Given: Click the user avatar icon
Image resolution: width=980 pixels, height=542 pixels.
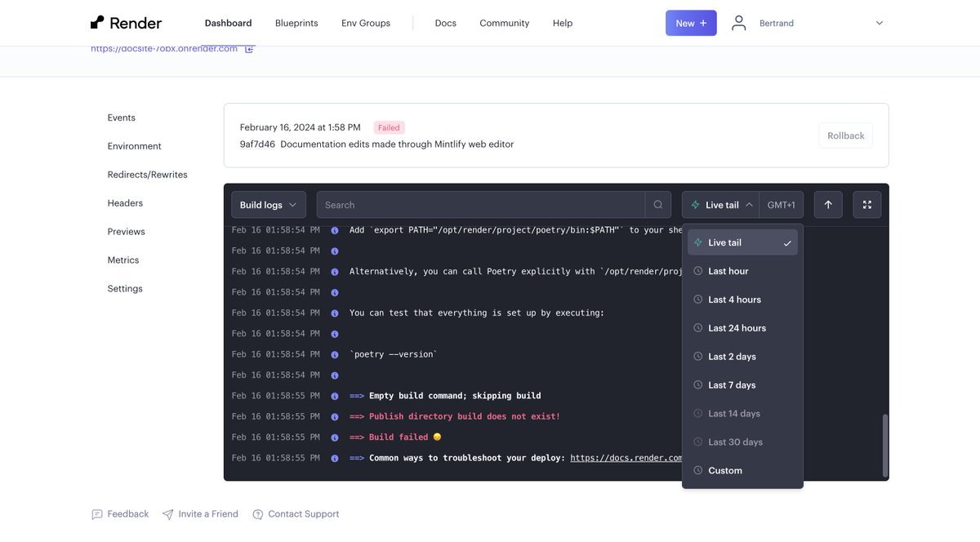Looking at the screenshot, I should (738, 23).
